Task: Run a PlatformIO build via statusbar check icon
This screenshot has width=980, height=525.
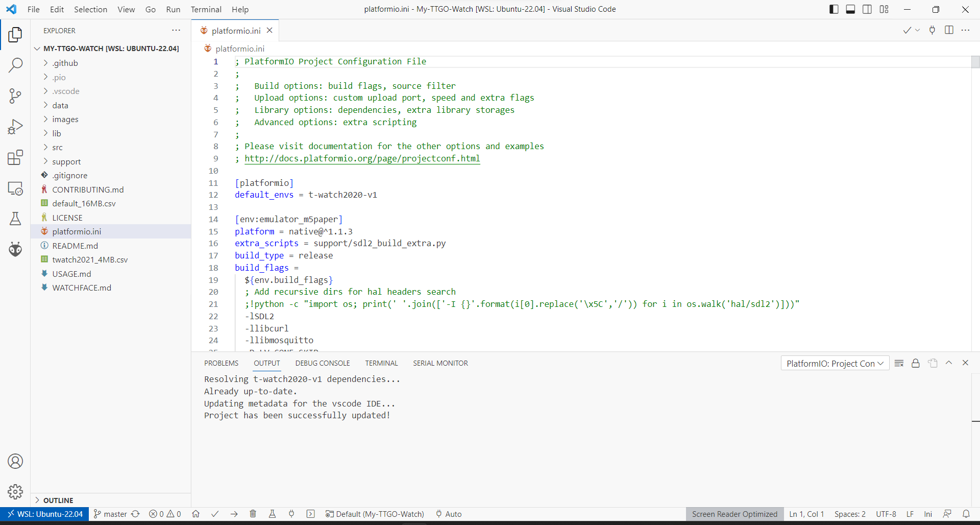Action: [x=215, y=514]
